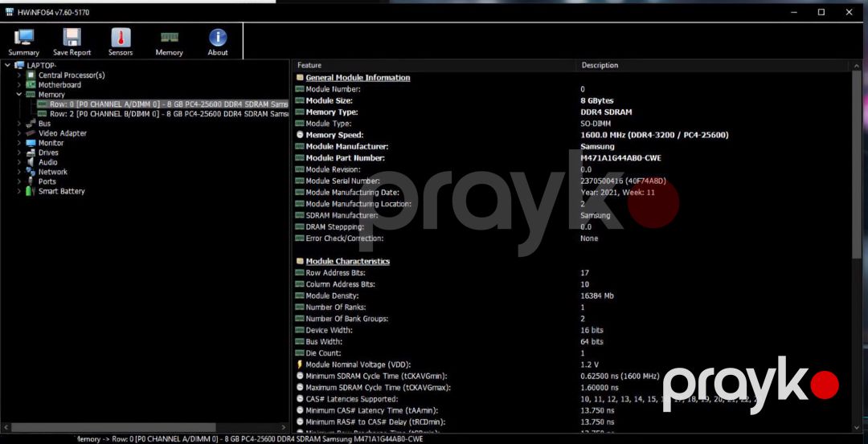Click the Module Nominal Voltage lightning icon
868x444 pixels.
[x=300, y=365]
